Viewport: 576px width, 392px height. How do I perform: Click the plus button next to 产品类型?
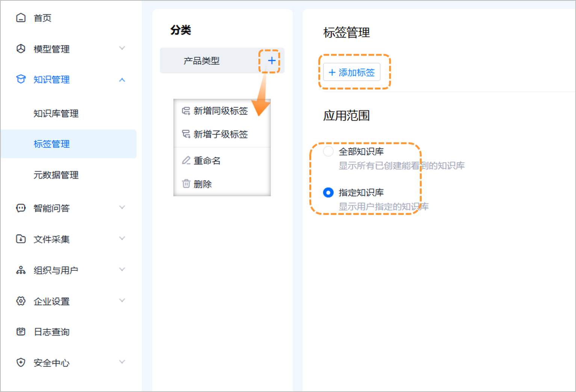pyautogui.click(x=271, y=60)
